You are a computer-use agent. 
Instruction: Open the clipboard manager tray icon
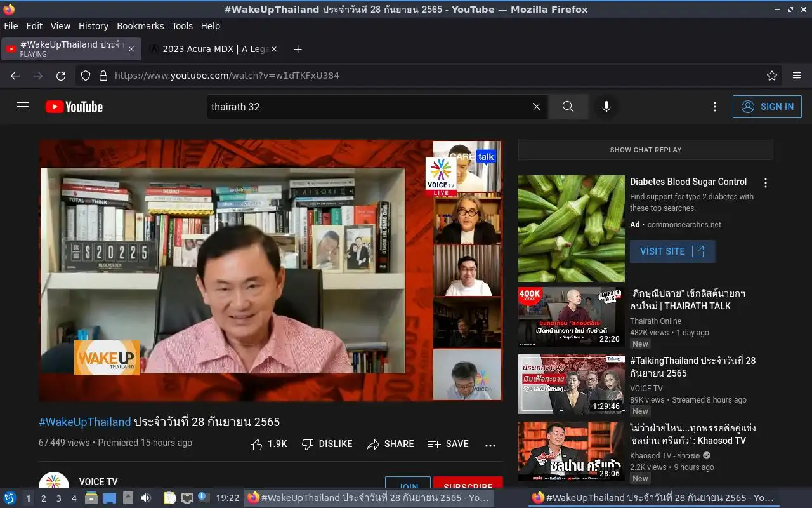coord(169,498)
